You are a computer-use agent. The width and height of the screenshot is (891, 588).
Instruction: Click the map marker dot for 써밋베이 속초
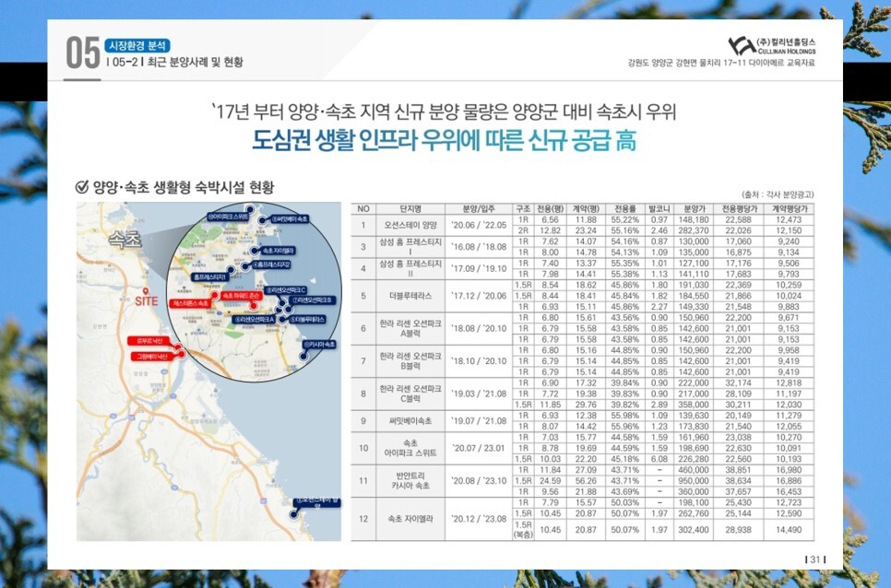tap(262, 220)
